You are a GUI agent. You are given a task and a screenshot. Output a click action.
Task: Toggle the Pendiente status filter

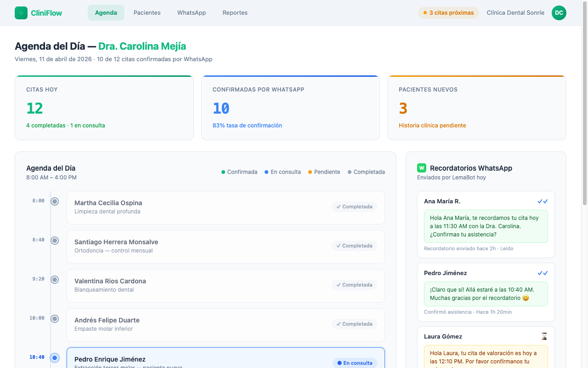[324, 172]
